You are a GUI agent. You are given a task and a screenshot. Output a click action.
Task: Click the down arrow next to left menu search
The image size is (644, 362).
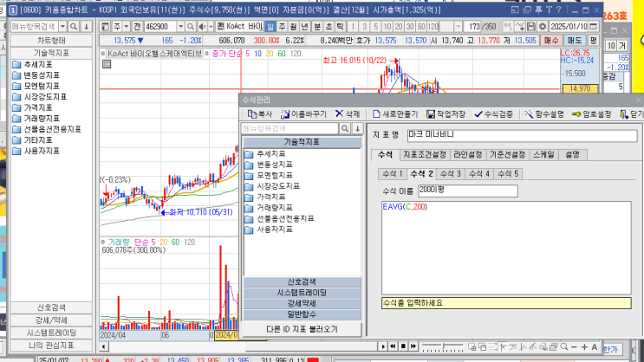[87, 27]
